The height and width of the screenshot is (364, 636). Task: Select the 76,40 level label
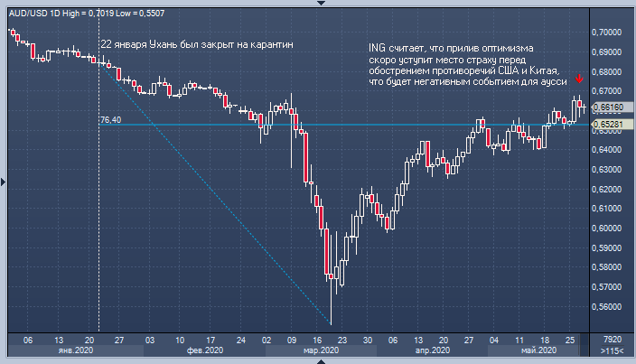(111, 119)
